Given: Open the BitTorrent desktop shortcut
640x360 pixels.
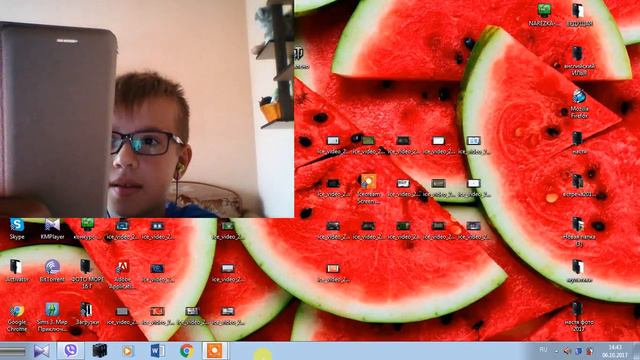Looking at the screenshot, I should coord(52,271).
